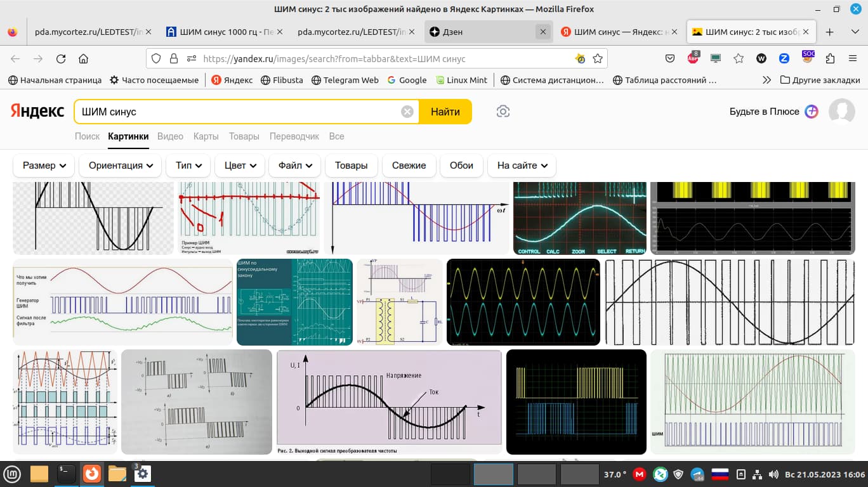Image resolution: width=868 pixels, height=487 pixels.
Task: Clear the Yandex search field
Action: coord(407,112)
